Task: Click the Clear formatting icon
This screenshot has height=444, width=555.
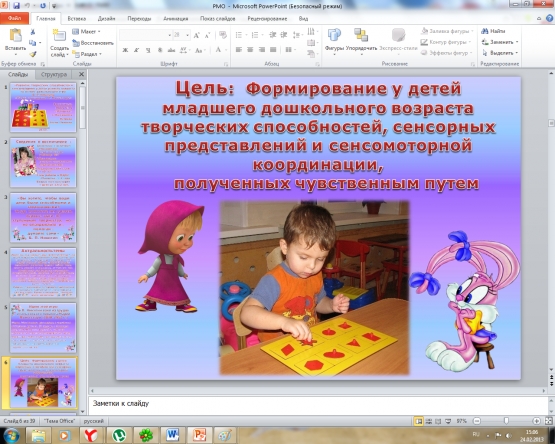Action: (223, 35)
